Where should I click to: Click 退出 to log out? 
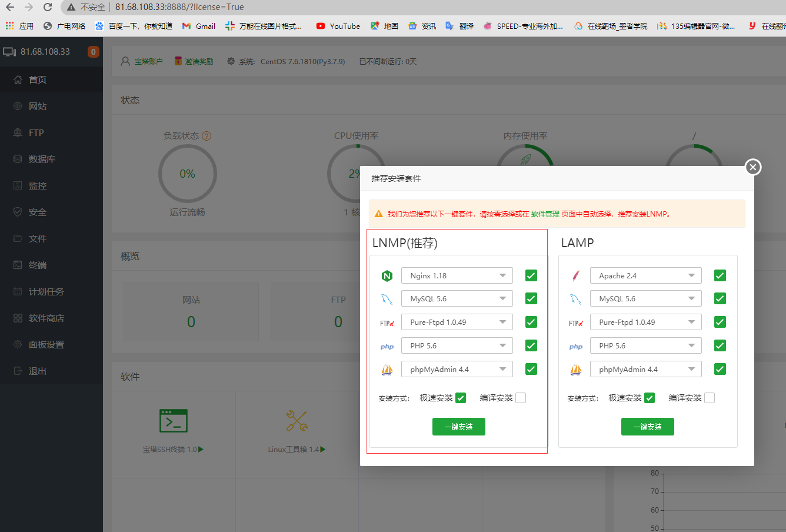pyautogui.click(x=51, y=371)
